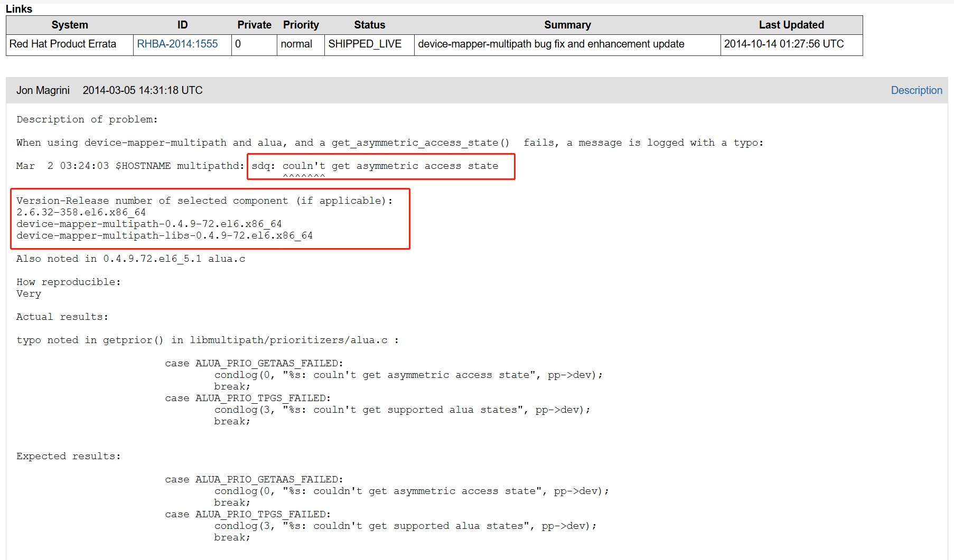Click the word 'Very' under How reproducible
The height and width of the screenshot is (560, 954).
(29, 294)
